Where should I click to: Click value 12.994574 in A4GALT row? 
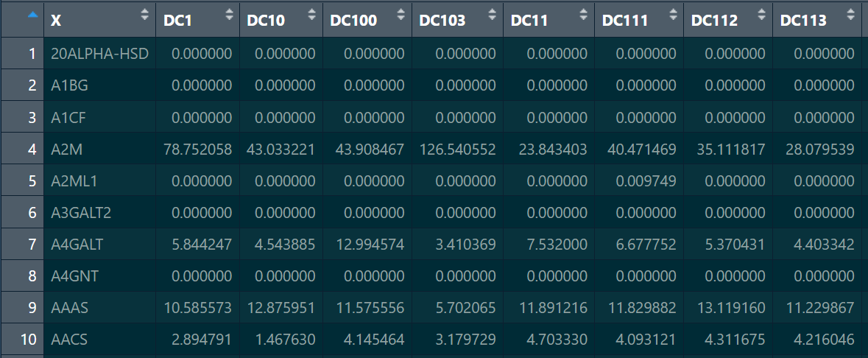[370, 245]
